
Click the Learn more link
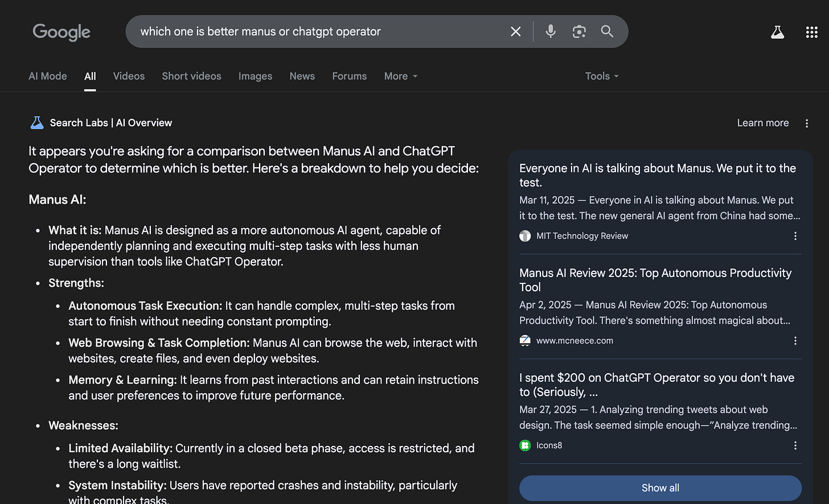763,123
